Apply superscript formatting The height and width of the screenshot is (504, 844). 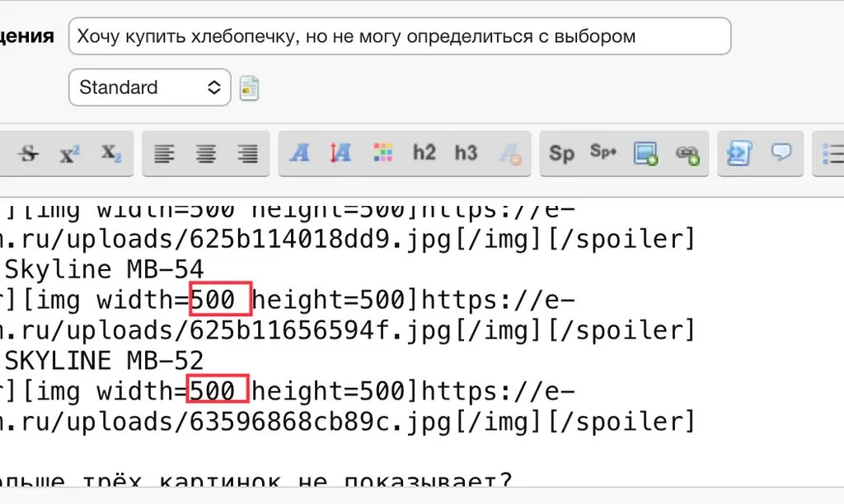click(70, 153)
